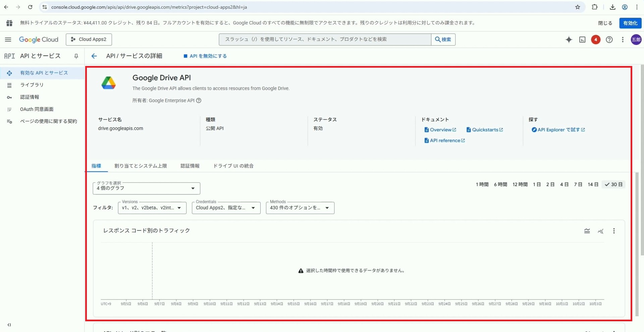Select the 30 日 time range
This screenshot has height=332, width=644.
pos(614,185)
